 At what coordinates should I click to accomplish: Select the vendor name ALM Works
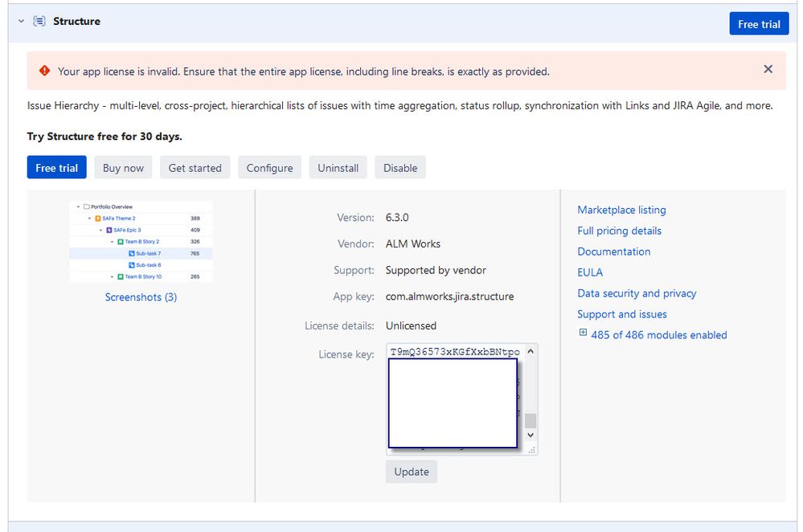click(x=413, y=243)
